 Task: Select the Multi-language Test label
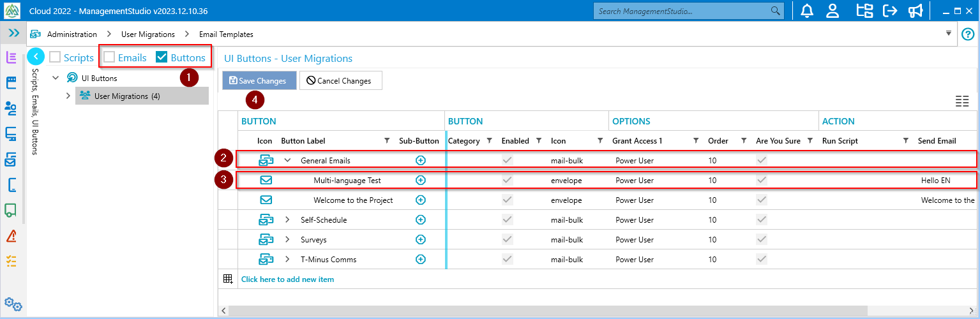coord(347,181)
